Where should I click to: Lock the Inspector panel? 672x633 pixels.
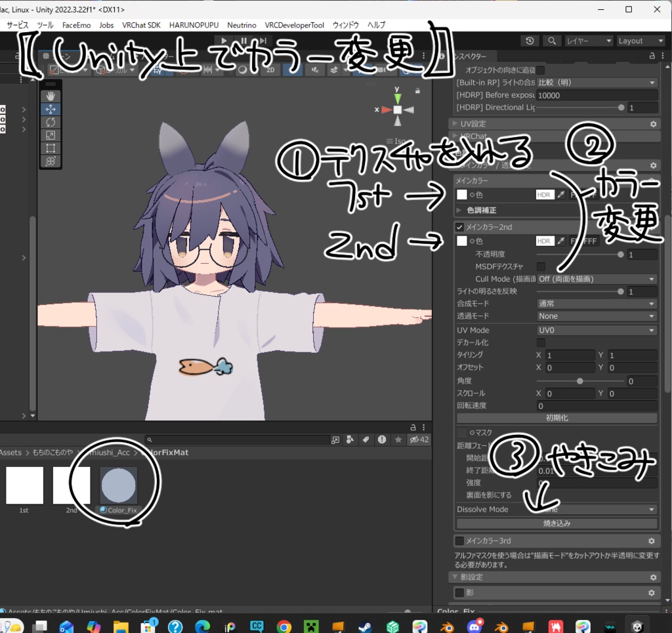point(652,56)
